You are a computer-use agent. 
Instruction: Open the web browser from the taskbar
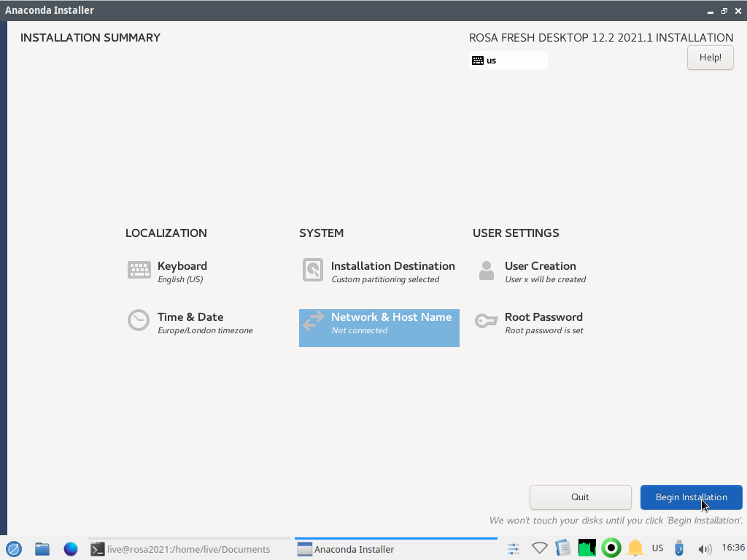pos(71,549)
